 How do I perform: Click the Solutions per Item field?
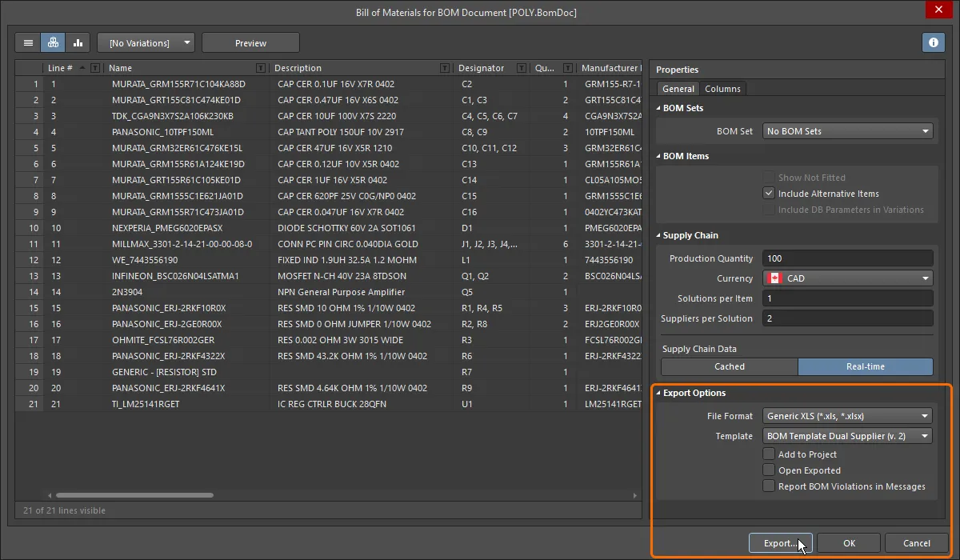pos(847,298)
